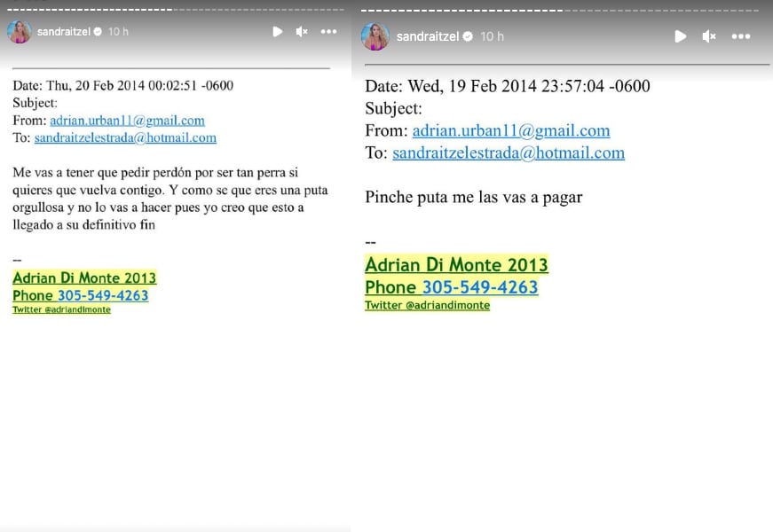Click the story progress bar above left story
This screenshot has width=773, height=532.
point(169,6)
